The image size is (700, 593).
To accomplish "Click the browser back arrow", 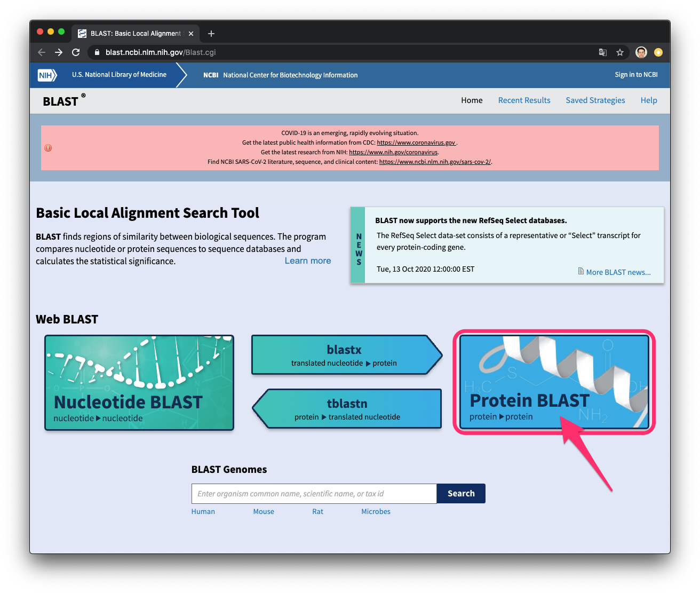I will pyautogui.click(x=42, y=52).
